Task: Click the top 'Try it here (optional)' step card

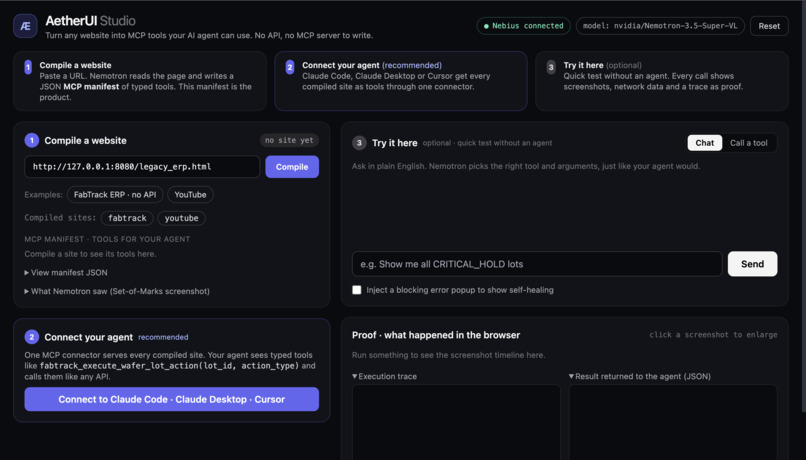Action: pos(662,81)
